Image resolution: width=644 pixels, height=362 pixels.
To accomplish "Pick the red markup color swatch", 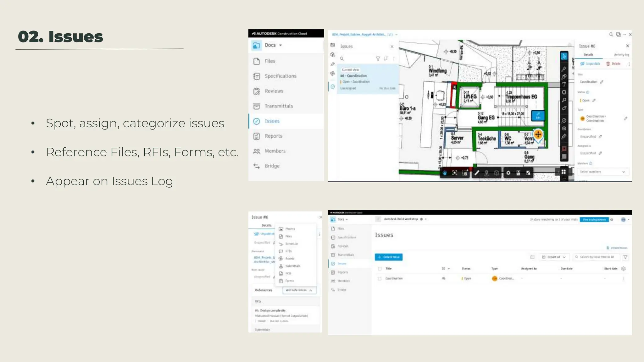I will (564, 148).
